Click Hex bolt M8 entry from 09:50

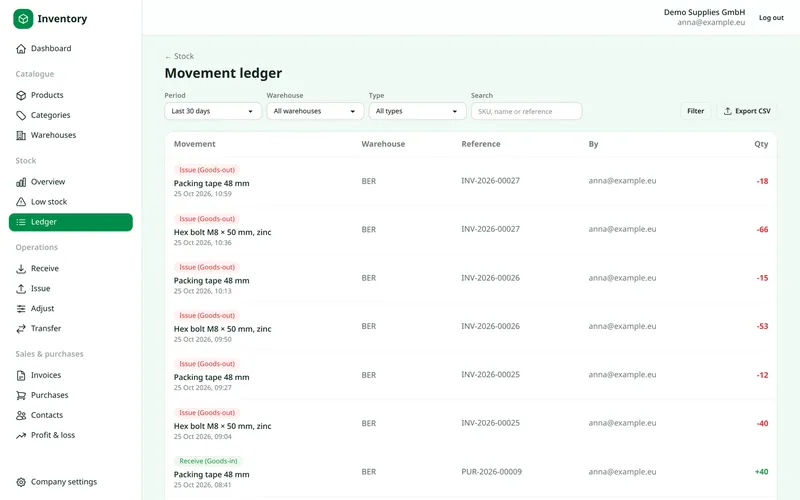pyautogui.click(x=222, y=329)
